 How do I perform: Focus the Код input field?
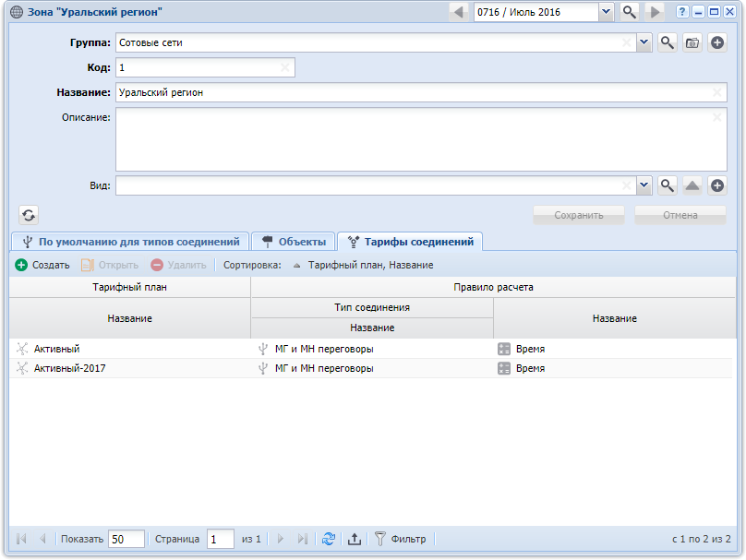tap(205, 67)
